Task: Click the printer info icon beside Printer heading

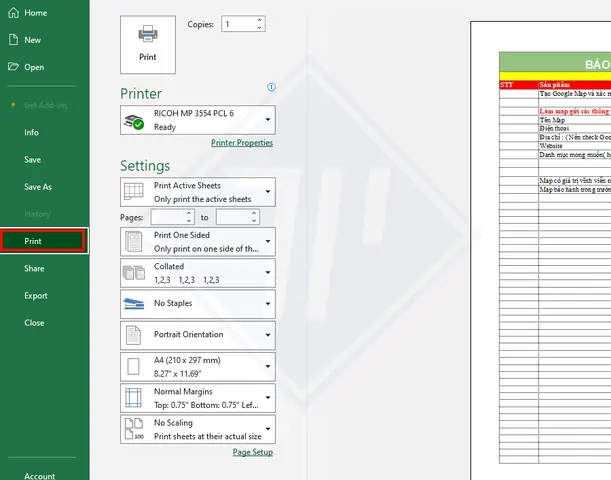Action: (271, 87)
